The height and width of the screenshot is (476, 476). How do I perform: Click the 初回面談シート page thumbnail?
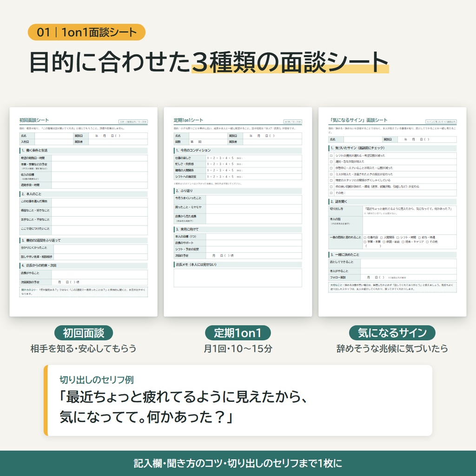(84, 212)
